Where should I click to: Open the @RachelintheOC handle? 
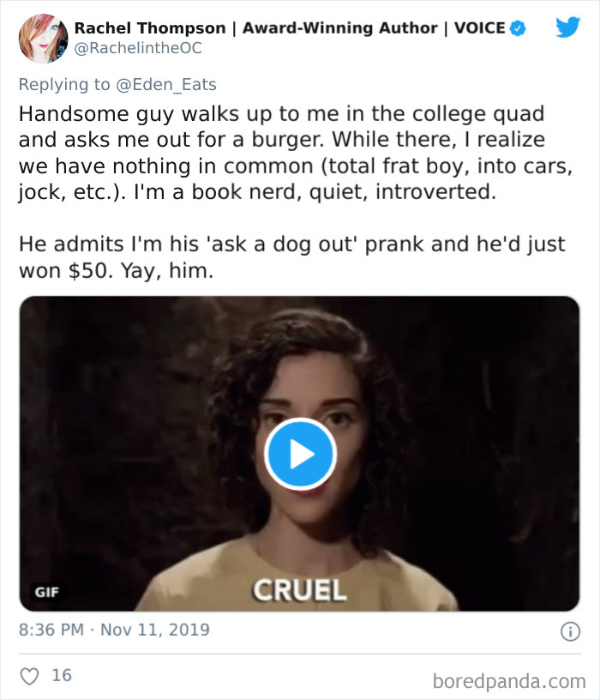click(138, 48)
